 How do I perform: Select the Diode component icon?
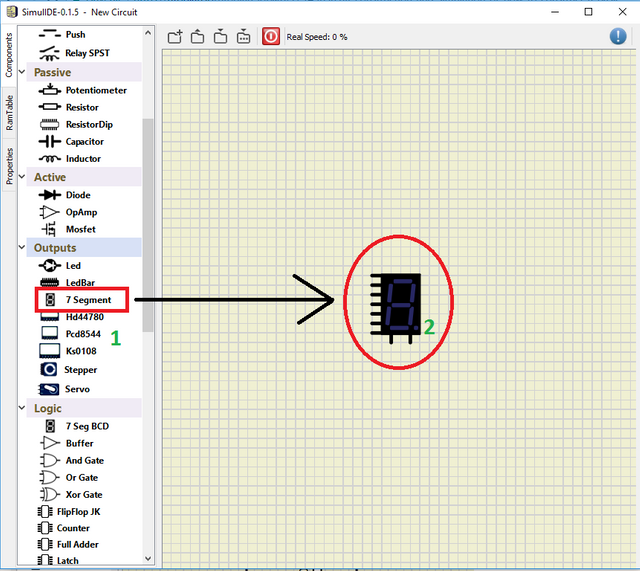click(x=49, y=195)
